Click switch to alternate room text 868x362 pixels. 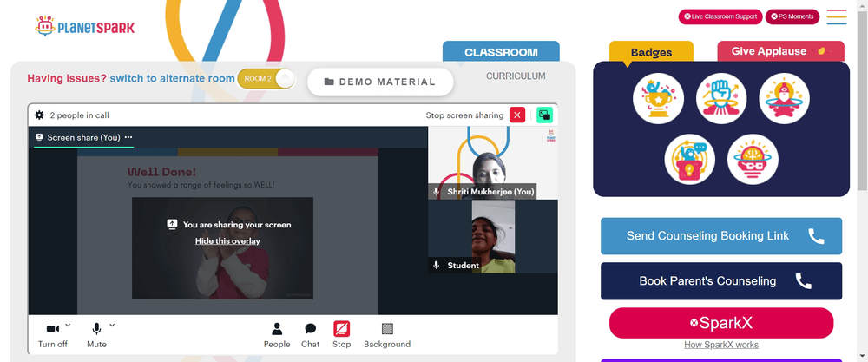click(172, 79)
